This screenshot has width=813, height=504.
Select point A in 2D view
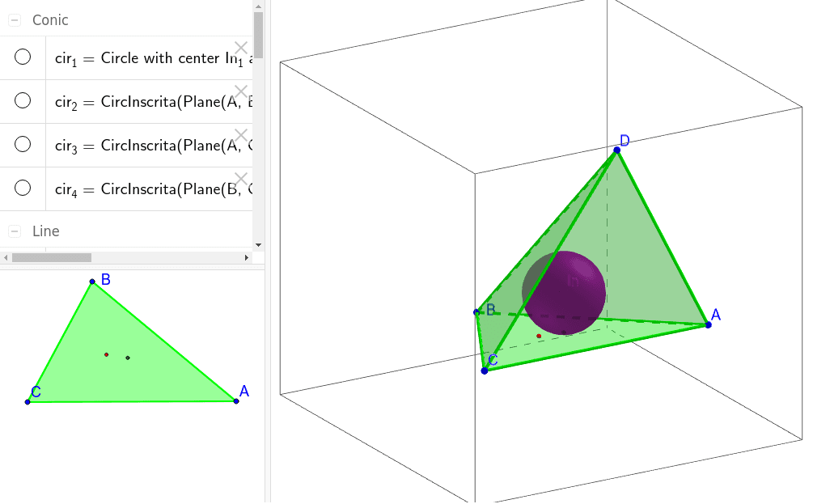[236, 400]
